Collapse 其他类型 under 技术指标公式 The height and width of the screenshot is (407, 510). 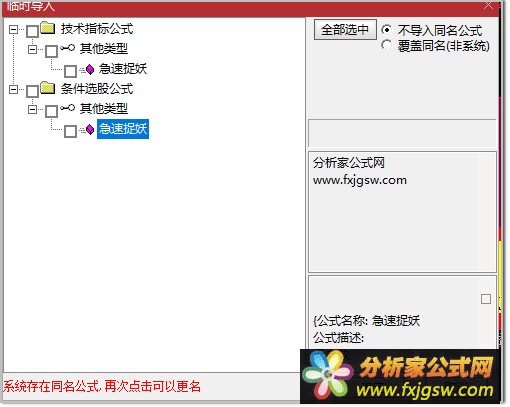(32, 50)
